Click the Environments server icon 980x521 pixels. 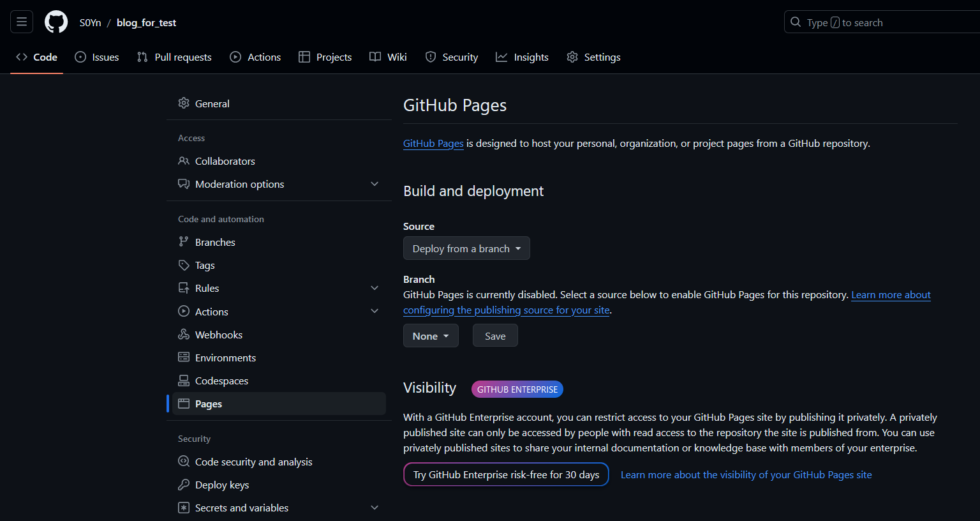pyautogui.click(x=184, y=358)
